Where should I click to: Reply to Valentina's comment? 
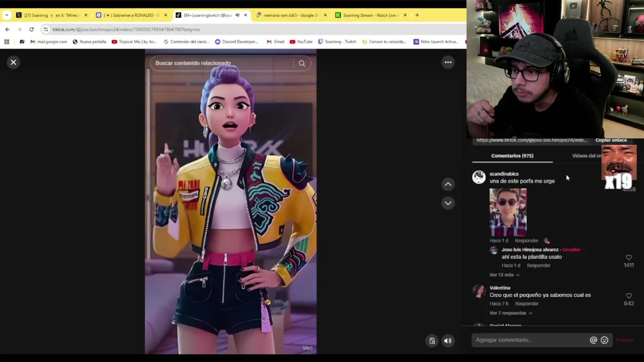point(527,304)
